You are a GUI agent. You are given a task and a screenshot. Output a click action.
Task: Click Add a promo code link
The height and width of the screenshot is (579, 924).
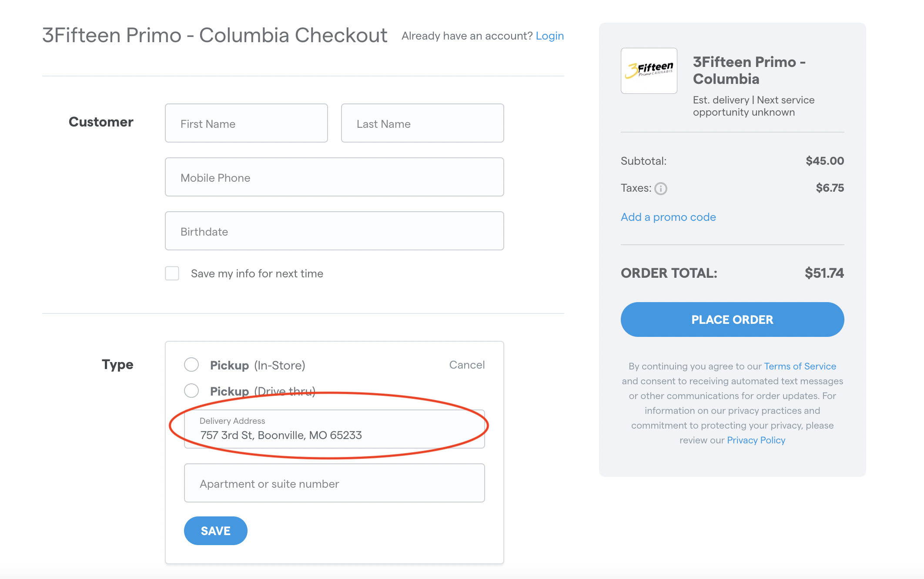click(668, 217)
